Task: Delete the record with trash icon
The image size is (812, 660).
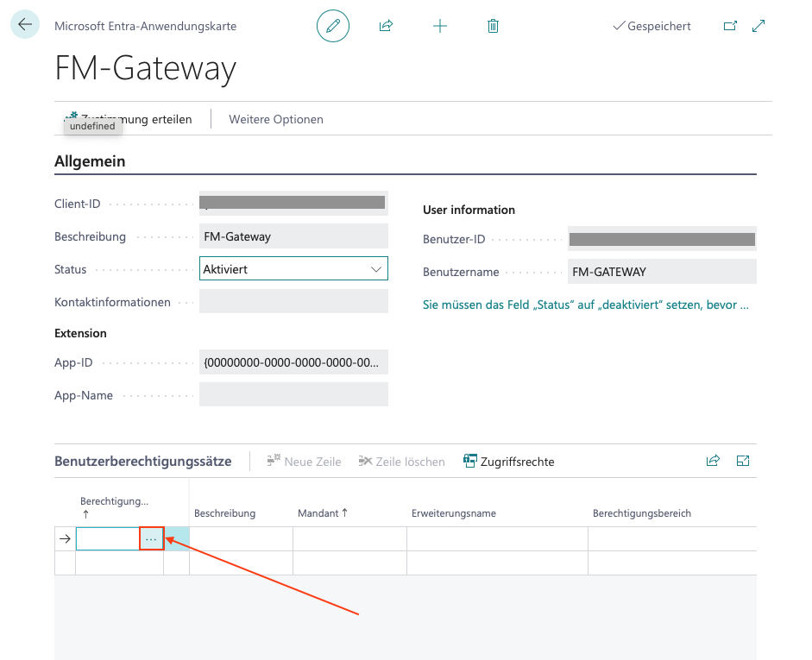Action: [x=493, y=26]
